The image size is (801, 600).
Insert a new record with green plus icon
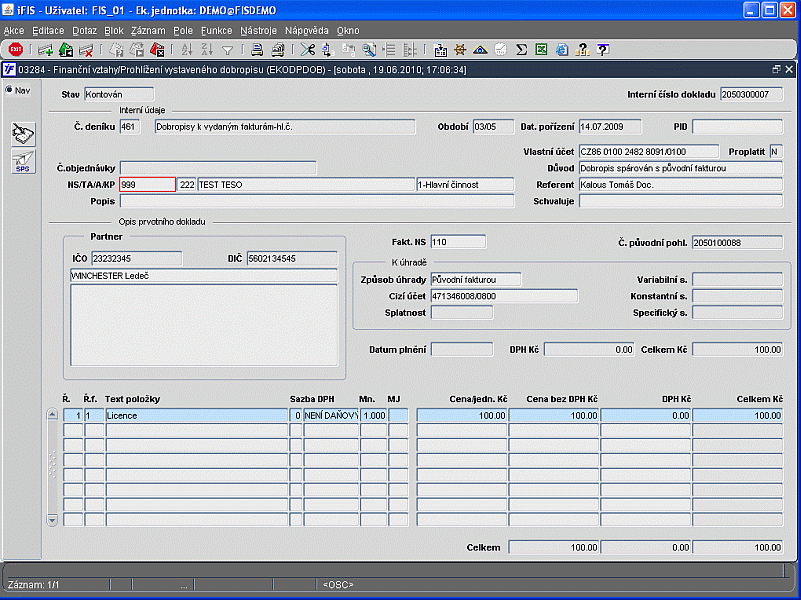pyautogui.click(x=45, y=50)
